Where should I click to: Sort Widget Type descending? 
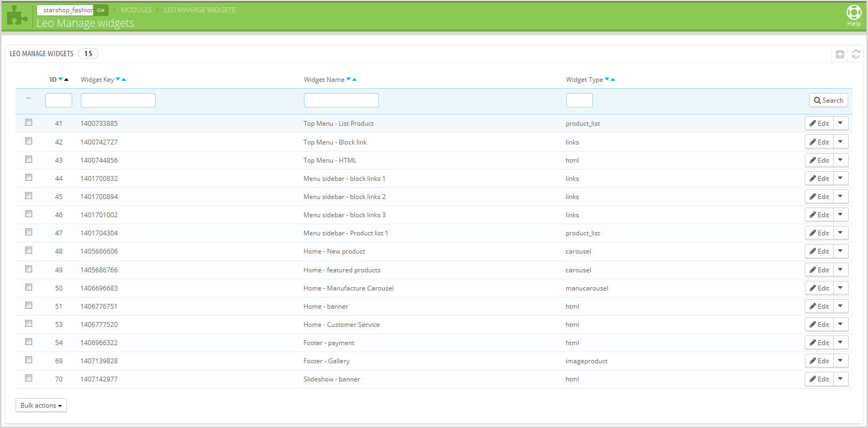pyautogui.click(x=607, y=79)
